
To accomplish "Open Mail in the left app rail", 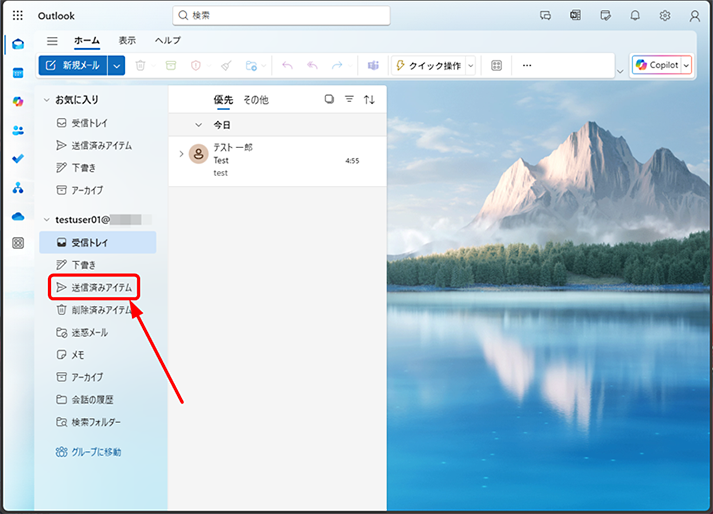I will (18, 44).
